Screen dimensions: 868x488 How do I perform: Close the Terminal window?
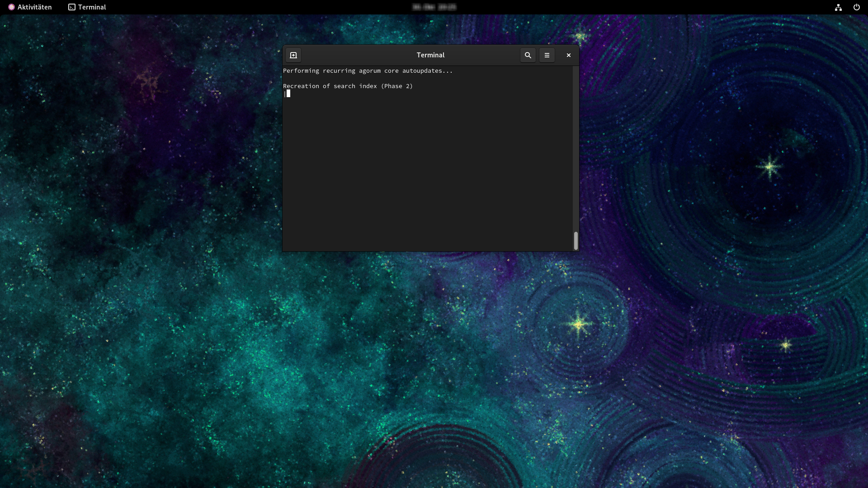click(569, 55)
